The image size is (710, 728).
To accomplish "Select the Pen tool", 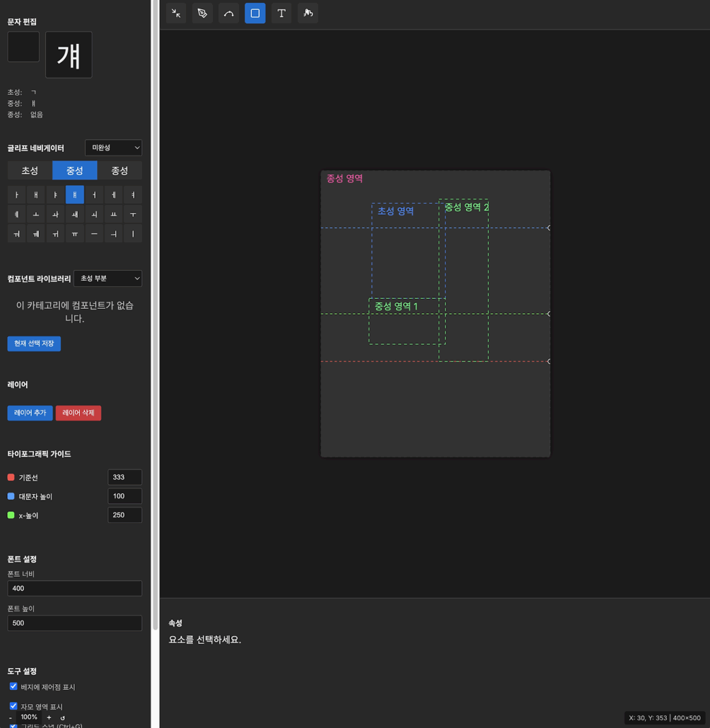I will (x=202, y=13).
